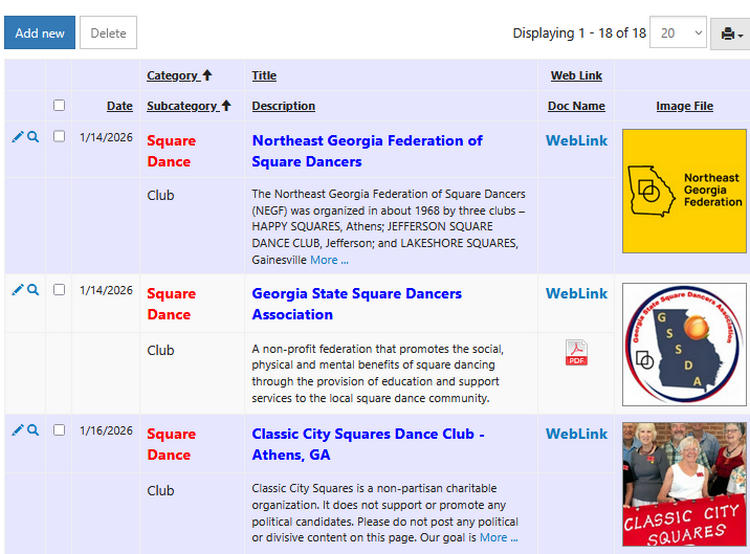The width and height of the screenshot is (750, 554).
Task: Click the edit pencil icon for Classic City Squares
Action: click(x=17, y=430)
